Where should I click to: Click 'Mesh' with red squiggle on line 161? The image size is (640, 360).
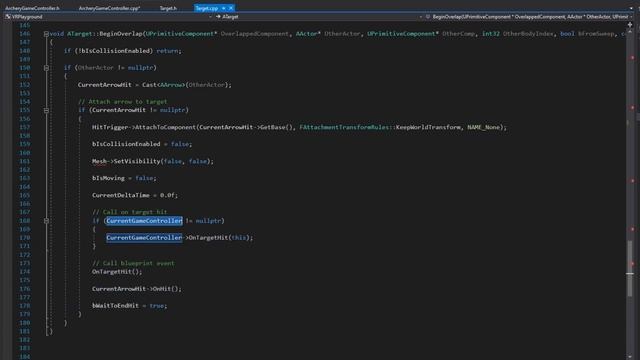pyautogui.click(x=99, y=161)
